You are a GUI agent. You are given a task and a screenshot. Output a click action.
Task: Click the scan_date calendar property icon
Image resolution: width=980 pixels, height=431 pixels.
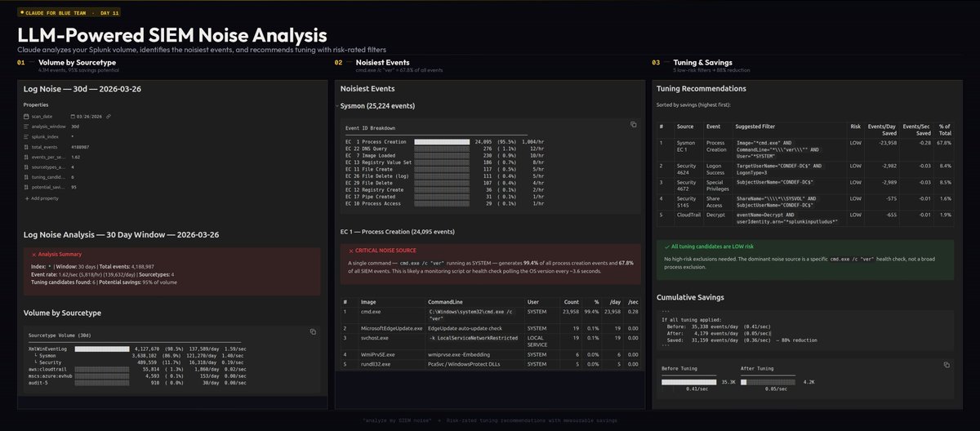(27, 116)
